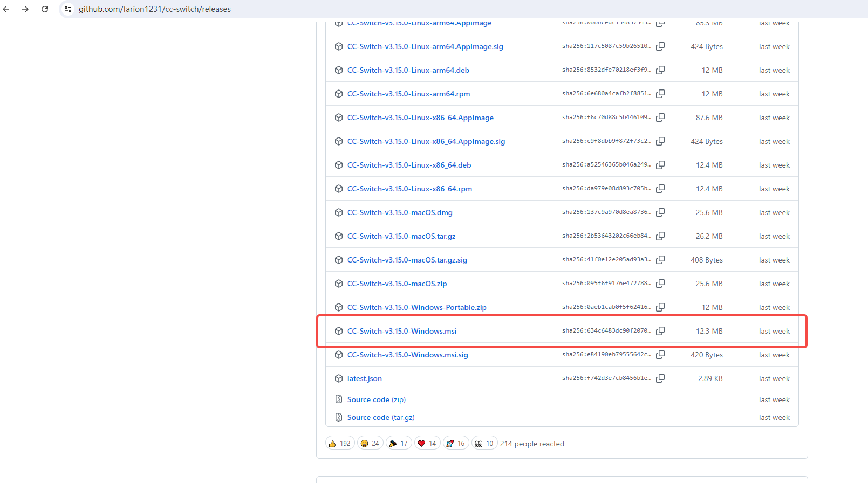The image size is (868, 483).
Task: Copy SHA256 for macOS.dmg
Action: (x=660, y=212)
